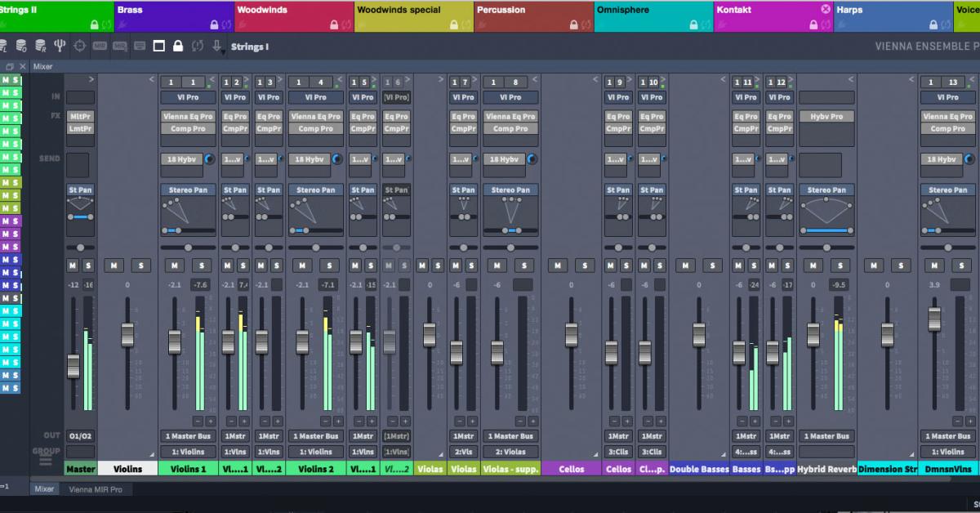
Task: Click the keyboard icon in toolbar
Action: 140,46
